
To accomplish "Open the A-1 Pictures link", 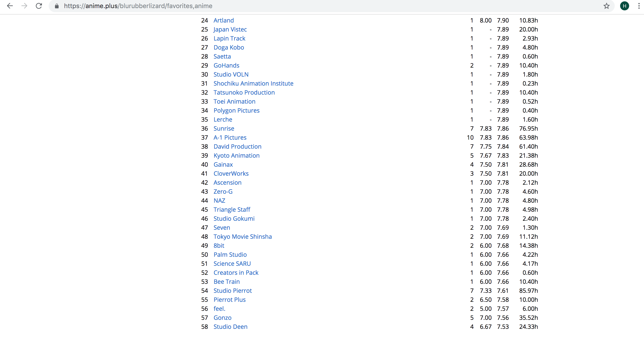I will tap(230, 137).
